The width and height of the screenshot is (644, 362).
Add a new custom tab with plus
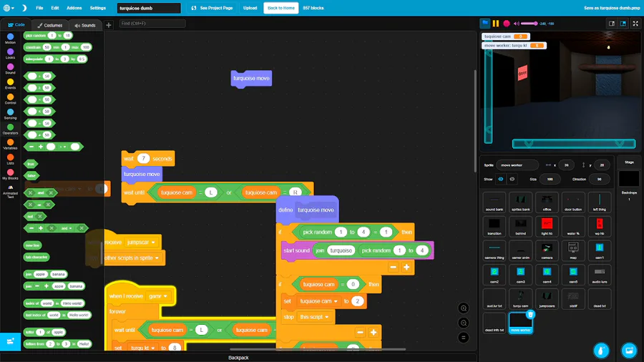(109, 25)
